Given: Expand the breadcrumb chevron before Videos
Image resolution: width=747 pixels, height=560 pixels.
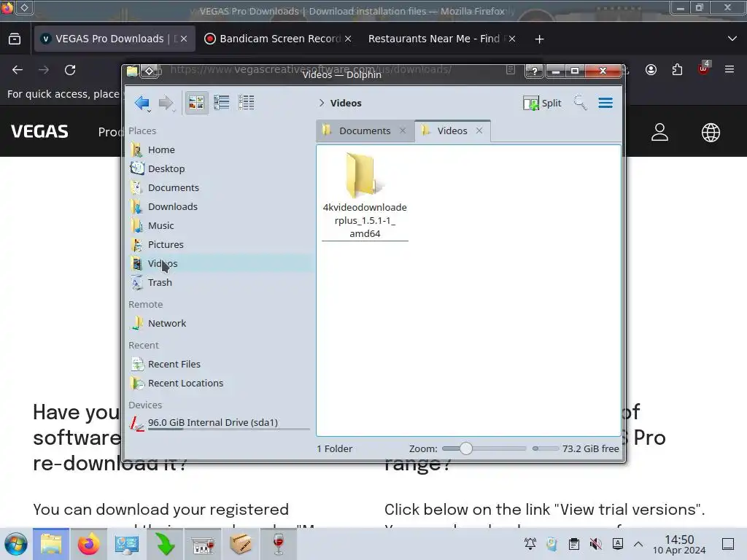Looking at the screenshot, I should point(322,103).
